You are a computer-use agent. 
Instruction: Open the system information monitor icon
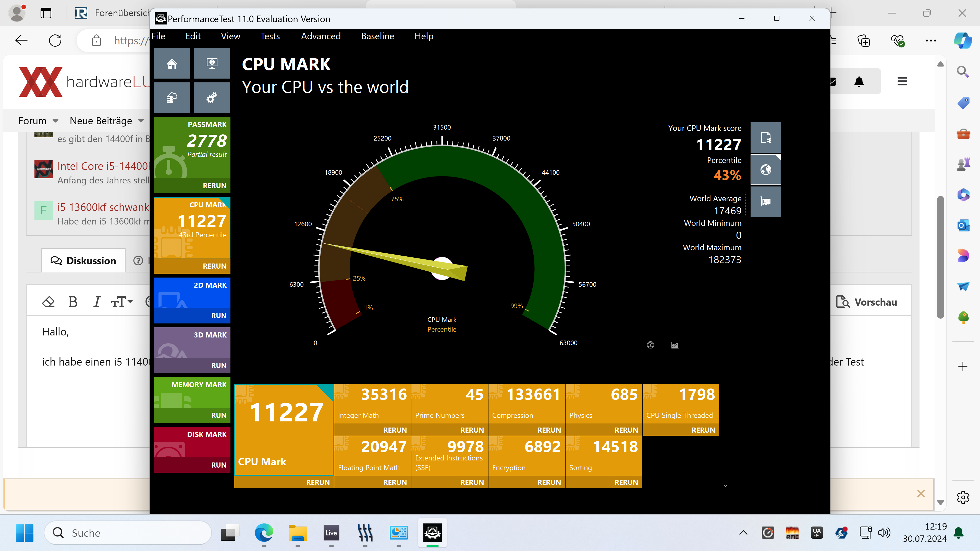click(x=212, y=64)
